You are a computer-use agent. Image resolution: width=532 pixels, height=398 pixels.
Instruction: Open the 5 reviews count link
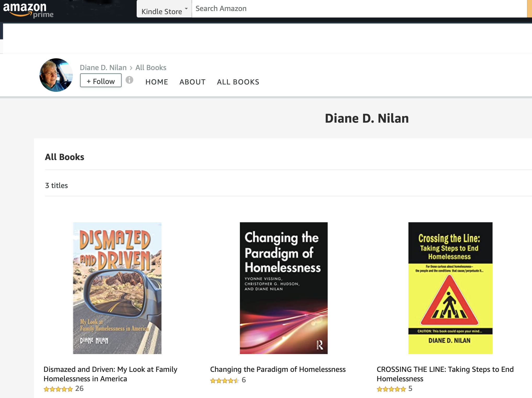tap(410, 389)
